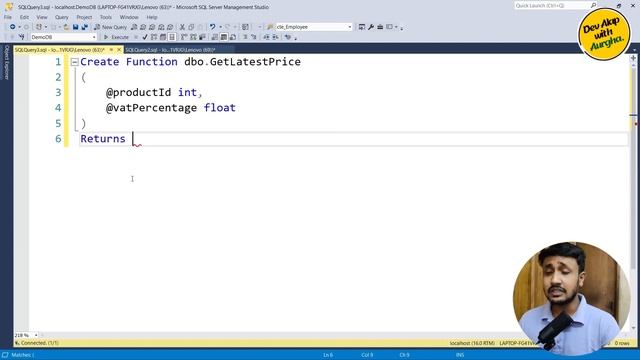The image size is (640, 360).
Task: Open the Tools menu
Action: (x=106, y=17)
